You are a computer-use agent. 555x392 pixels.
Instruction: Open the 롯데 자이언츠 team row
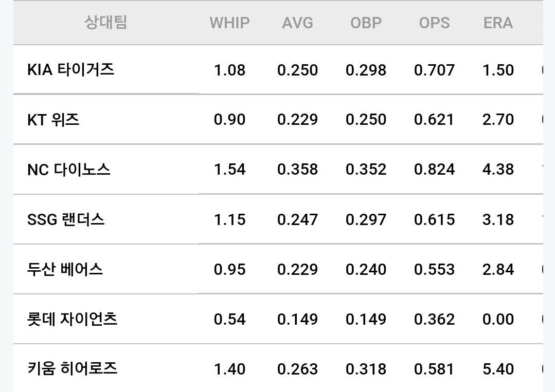pyautogui.click(x=278, y=319)
